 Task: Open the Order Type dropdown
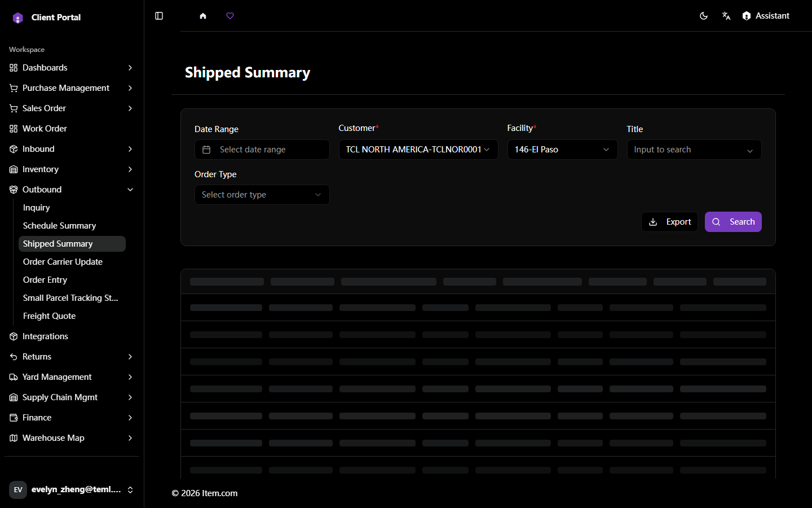pos(262,195)
